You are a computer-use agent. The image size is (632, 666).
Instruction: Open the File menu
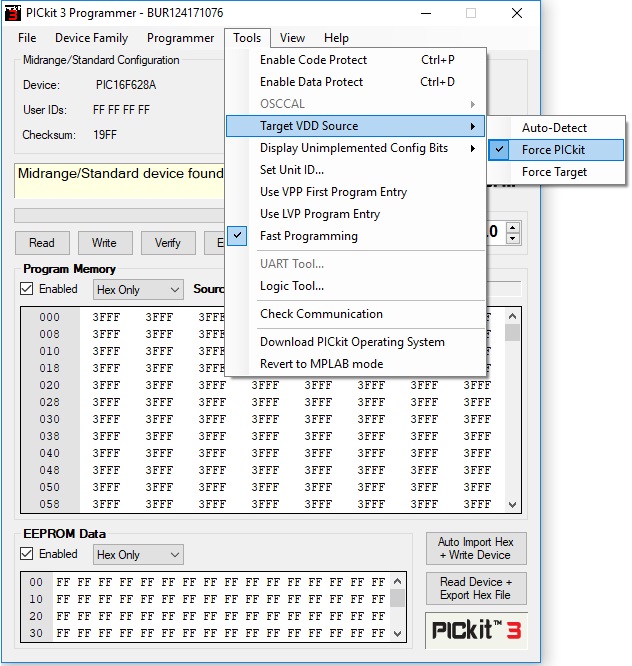(27, 38)
